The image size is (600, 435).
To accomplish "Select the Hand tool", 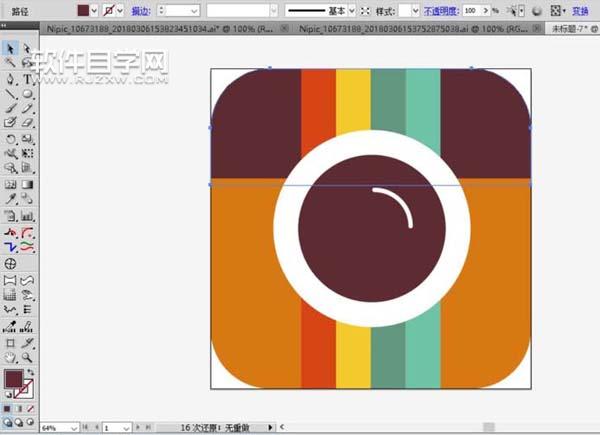I will click(10, 357).
